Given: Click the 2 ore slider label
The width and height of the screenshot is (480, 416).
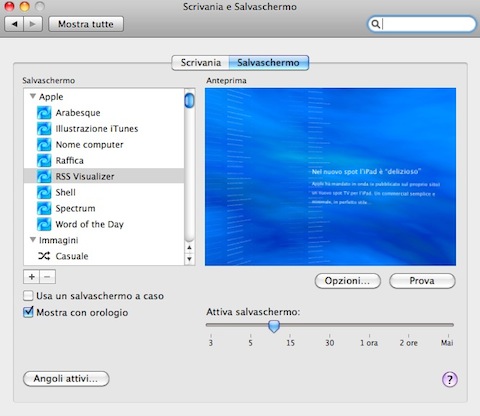Looking at the screenshot, I should click(409, 343).
